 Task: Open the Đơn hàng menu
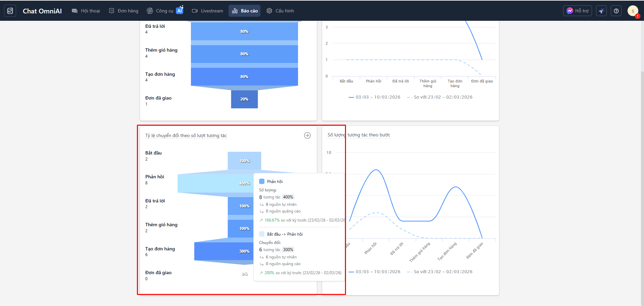pyautogui.click(x=123, y=11)
